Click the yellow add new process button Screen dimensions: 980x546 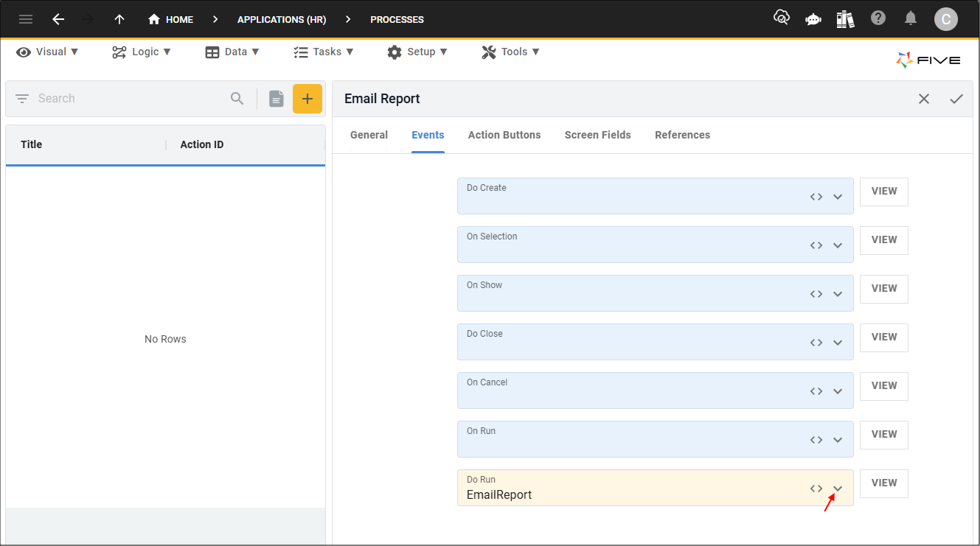(307, 99)
